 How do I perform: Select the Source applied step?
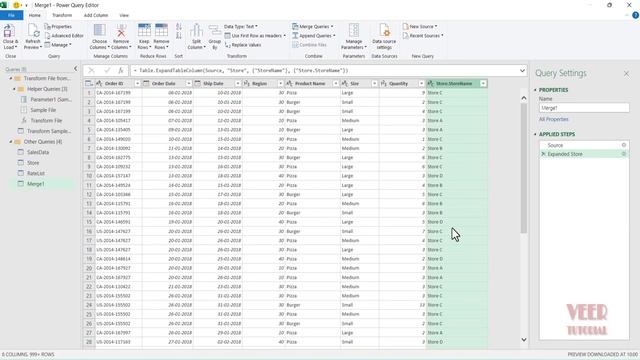coord(584,145)
